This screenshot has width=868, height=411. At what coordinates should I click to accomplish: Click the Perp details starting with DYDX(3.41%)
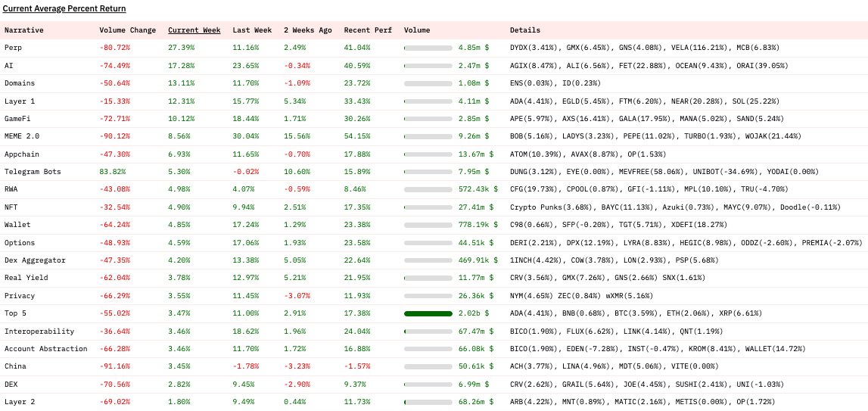pos(645,48)
